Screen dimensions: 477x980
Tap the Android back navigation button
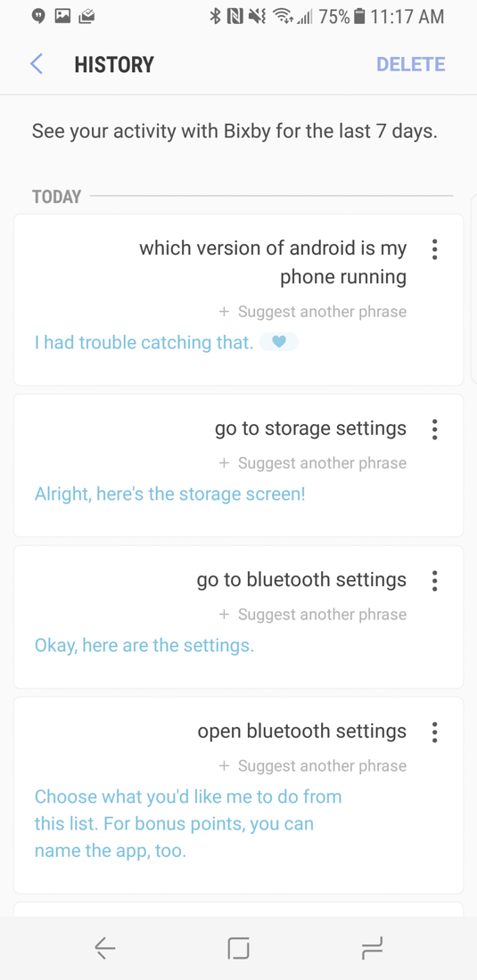[x=105, y=948]
